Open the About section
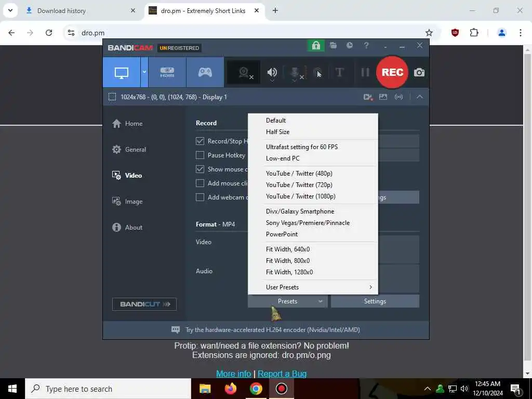Image resolution: width=532 pixels, height=399 pixels. pos(127,228)
